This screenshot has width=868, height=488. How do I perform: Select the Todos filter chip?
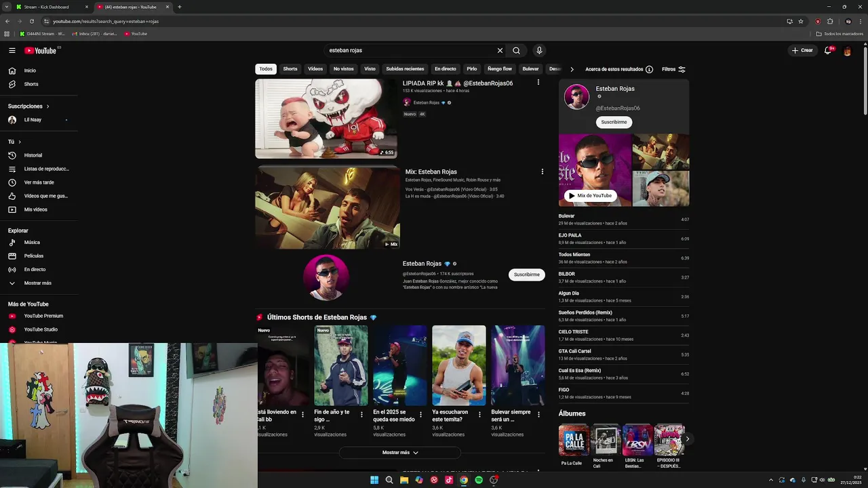pos(266,69)
